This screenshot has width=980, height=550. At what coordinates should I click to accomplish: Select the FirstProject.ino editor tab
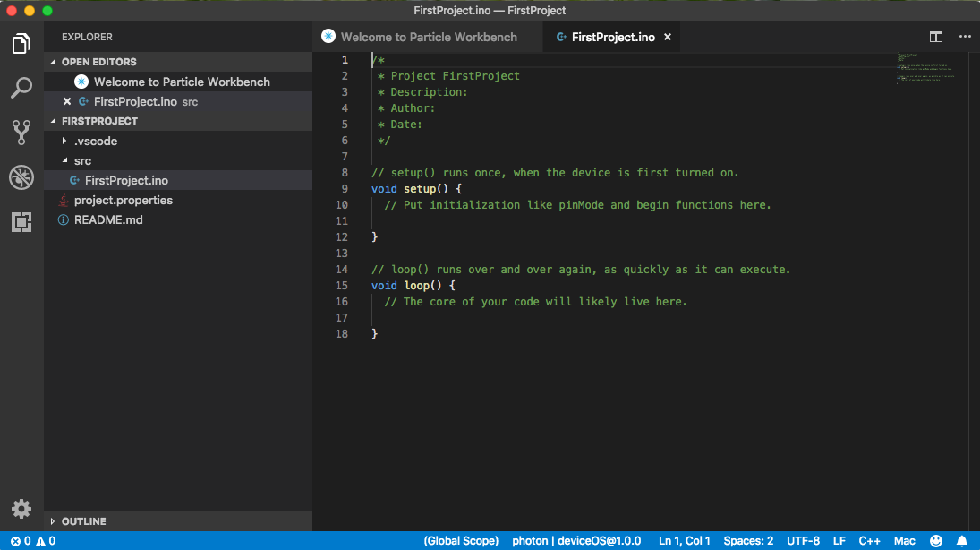point(612,37)
